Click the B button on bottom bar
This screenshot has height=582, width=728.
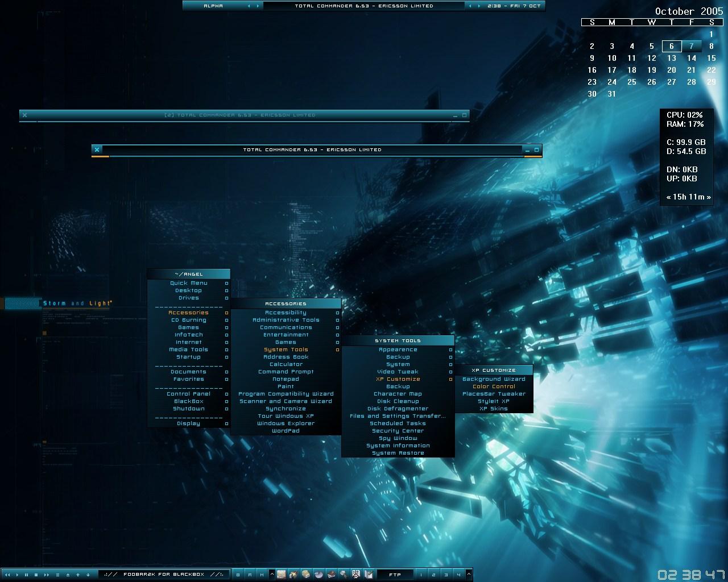(238, 575)
